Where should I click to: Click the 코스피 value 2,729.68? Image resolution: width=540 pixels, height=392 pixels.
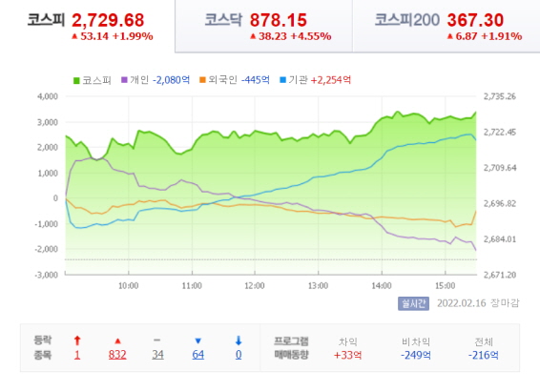coord(108,20)
